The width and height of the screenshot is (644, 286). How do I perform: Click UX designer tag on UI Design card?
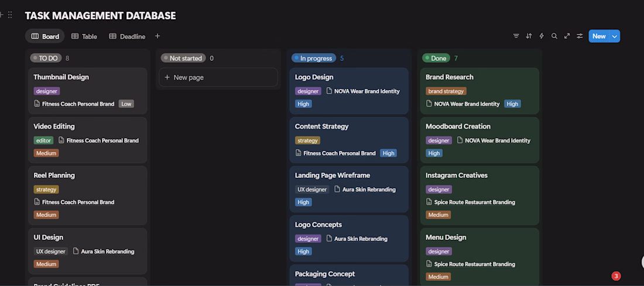pos(50,251)
